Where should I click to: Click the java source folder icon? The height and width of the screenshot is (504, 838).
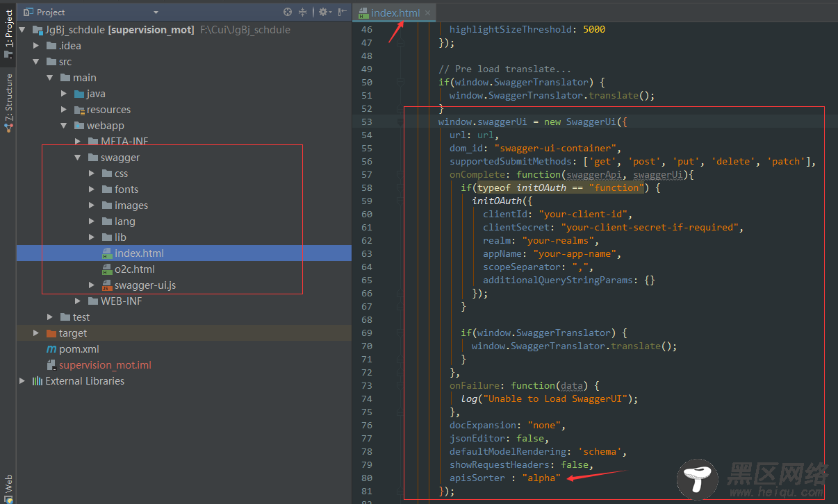point(79,94)
